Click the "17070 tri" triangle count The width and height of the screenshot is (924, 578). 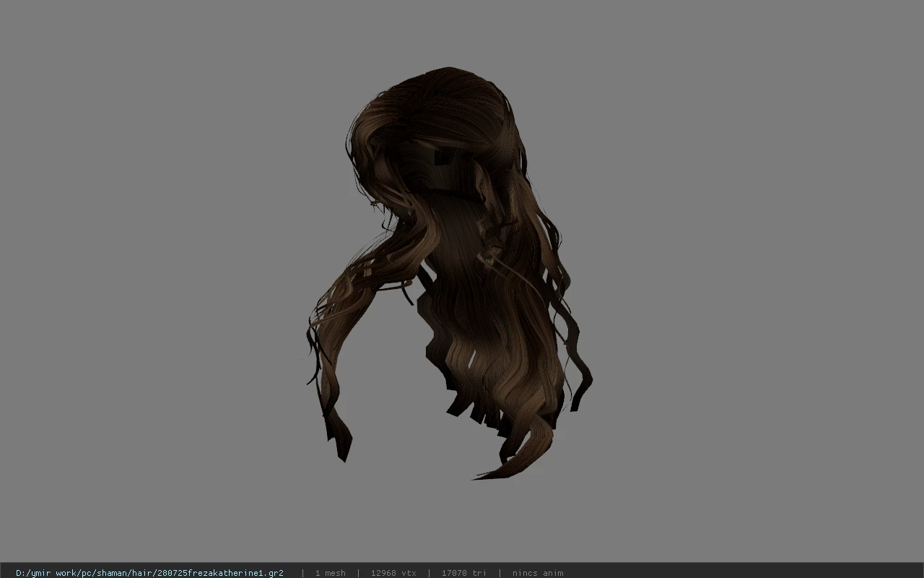(x=463, y=573)
